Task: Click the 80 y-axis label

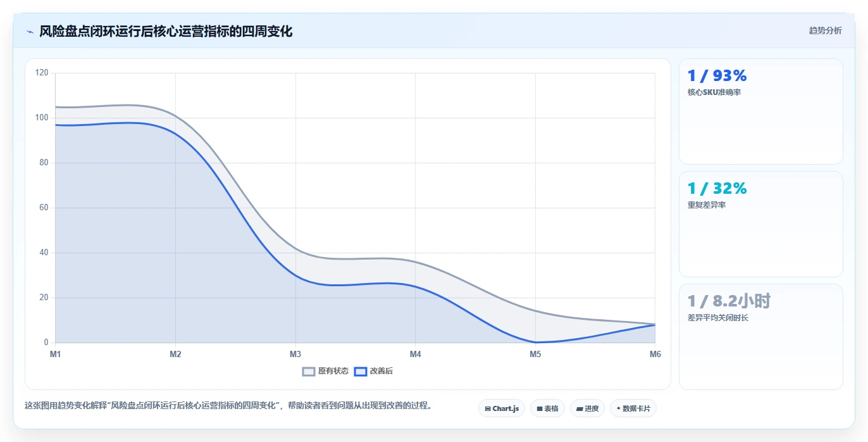Action: (44, 163)
